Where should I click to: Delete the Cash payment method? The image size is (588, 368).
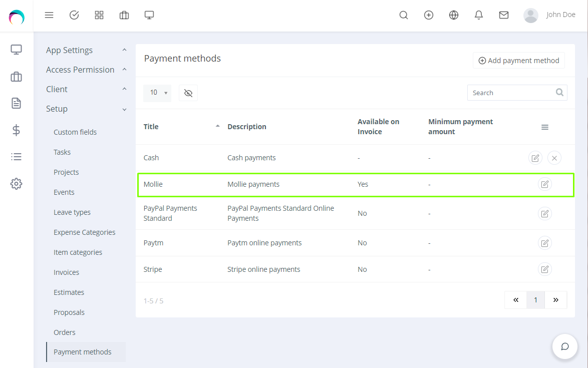pyautogui.click(x=554, y=158)
